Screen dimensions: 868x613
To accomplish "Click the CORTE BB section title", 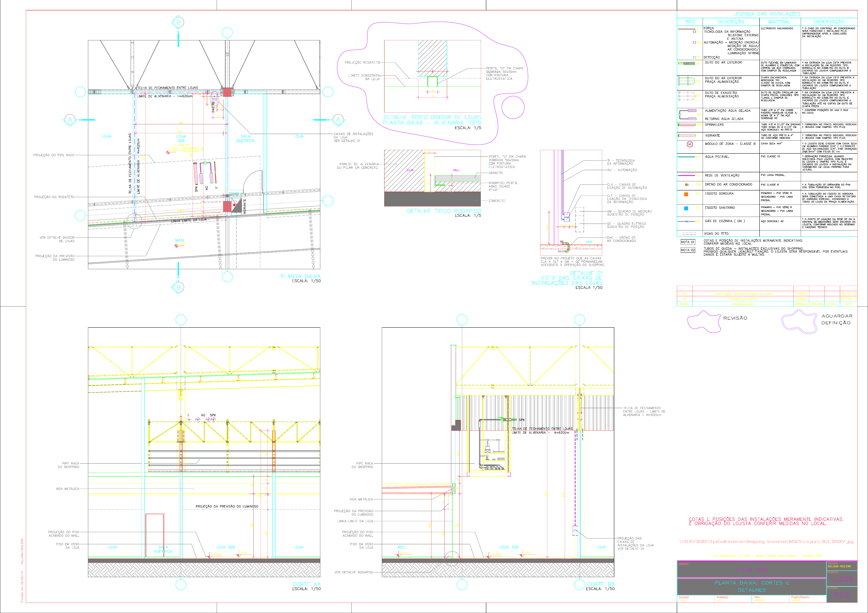I will (x=601, y=584).
